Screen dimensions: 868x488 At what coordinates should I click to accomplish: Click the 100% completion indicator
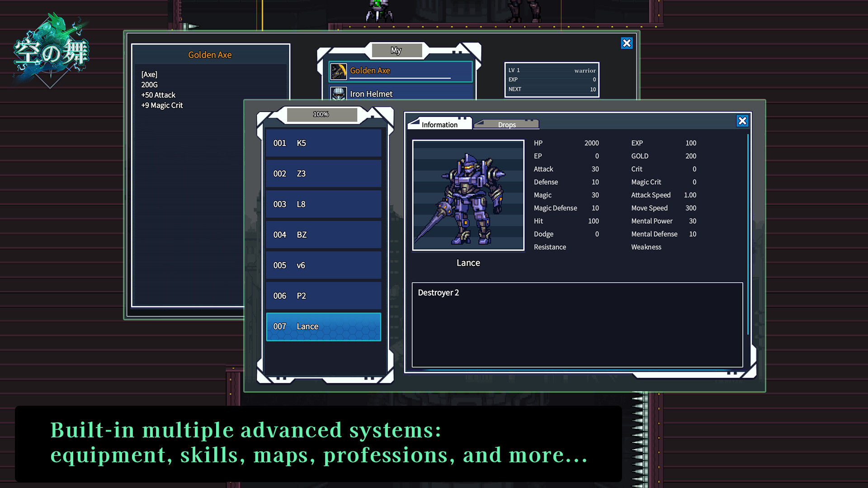pos(321,114)
